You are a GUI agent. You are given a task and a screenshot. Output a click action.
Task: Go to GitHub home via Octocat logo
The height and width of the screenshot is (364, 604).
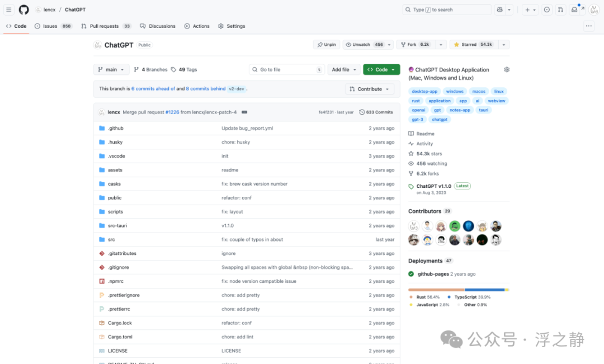(x=24, y=10)
